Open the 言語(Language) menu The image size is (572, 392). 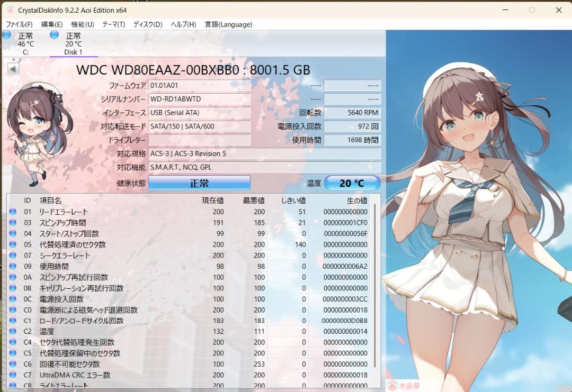[x=228, y=24]
